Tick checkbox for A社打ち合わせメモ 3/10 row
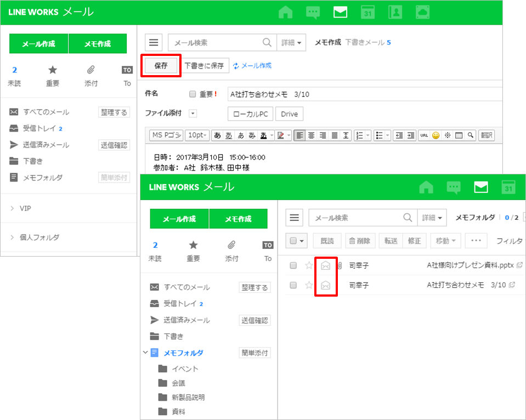The image size is (526, 420). [293, 285]
